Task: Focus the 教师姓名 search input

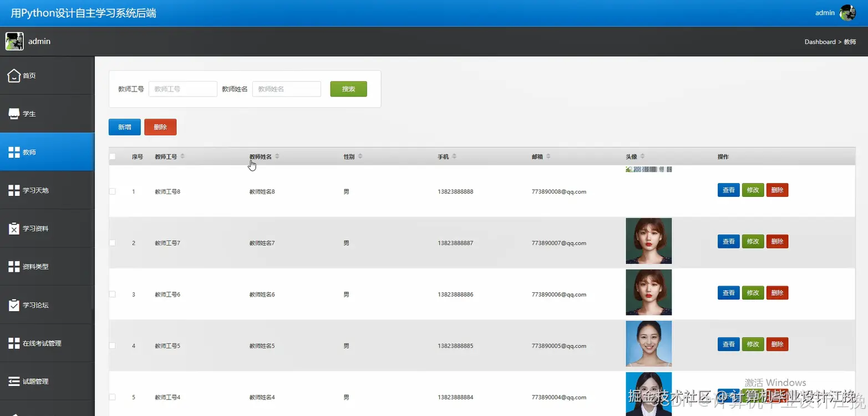Action: click(x=286, y=89)
